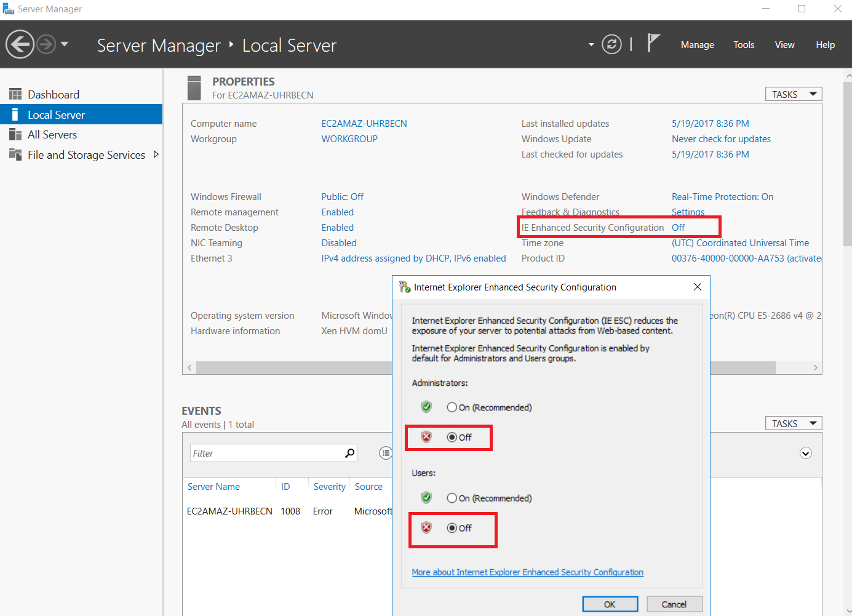Image resolution: width=852 pixels, height=616 pixels.
Task: Open the Events TASKS dropdown
Action: coord(794,423)
